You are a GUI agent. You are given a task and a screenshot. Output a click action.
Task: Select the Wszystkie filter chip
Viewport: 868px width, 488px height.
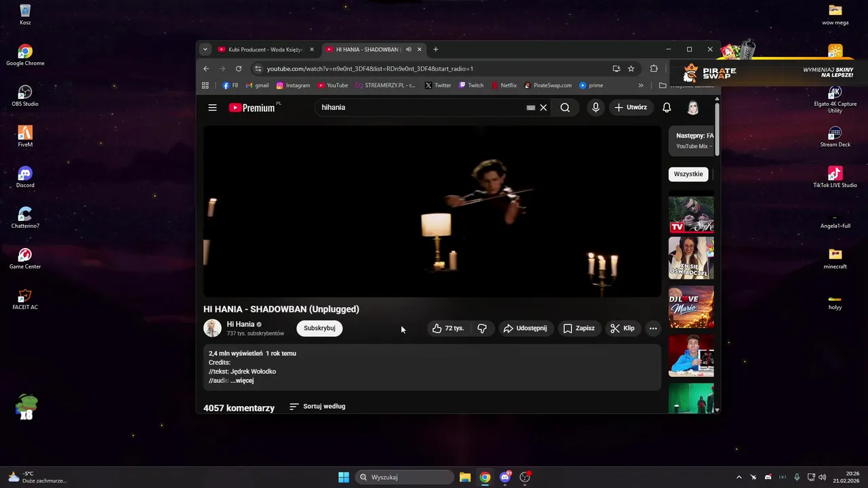click(688, 174)
